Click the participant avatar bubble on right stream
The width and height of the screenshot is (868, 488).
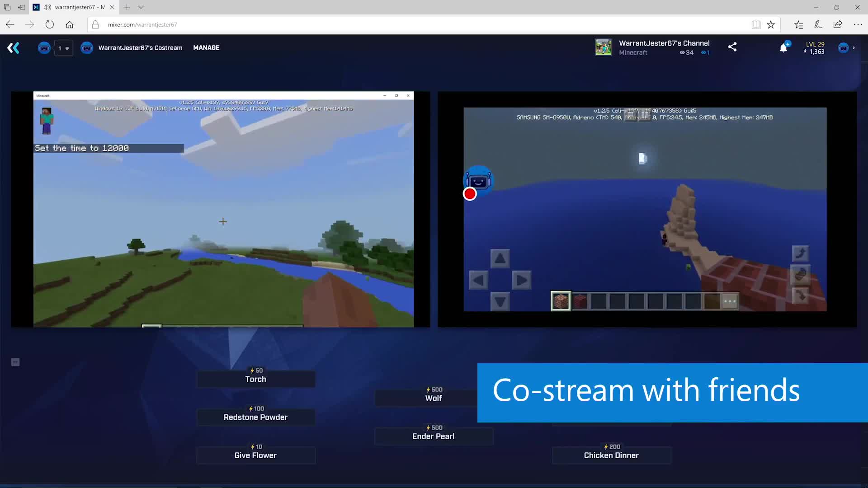pyautogui.click(x=478, y=180)
